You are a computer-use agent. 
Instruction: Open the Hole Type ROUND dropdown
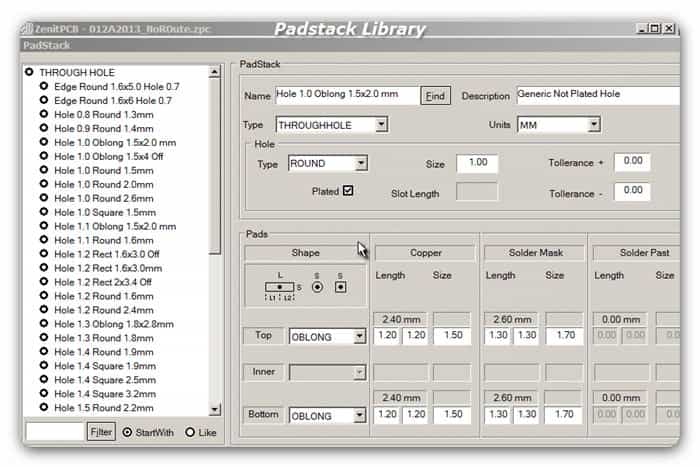tap(361, 163)
